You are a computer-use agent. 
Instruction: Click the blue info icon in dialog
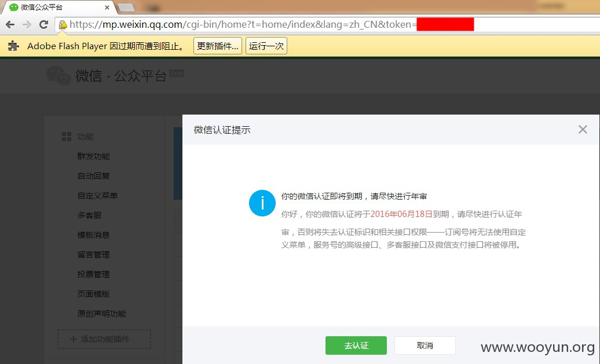[262, 203]
